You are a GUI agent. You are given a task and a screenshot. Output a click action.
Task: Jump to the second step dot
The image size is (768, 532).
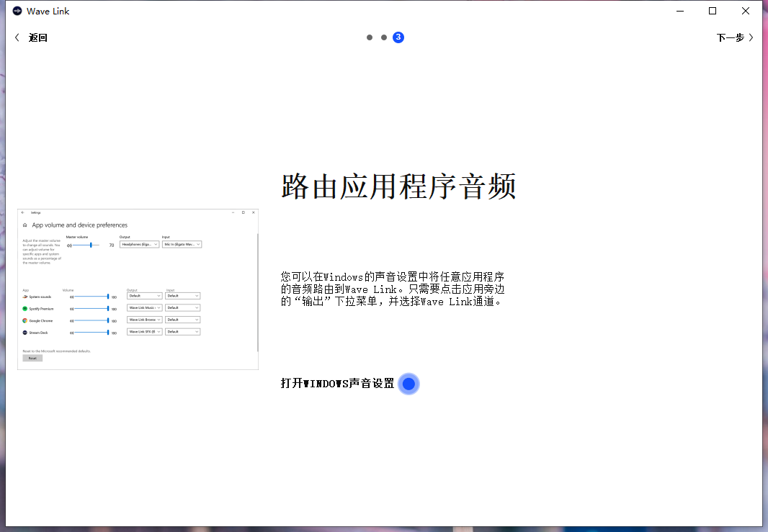click(384, 37)
